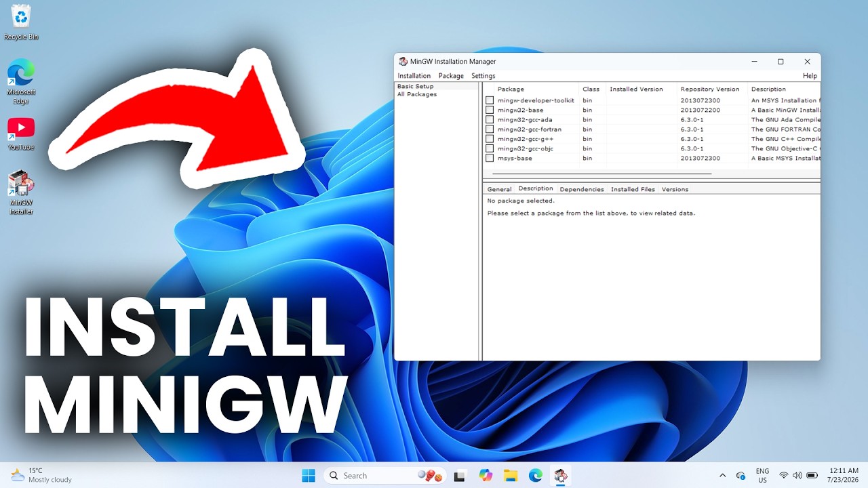Click the MinGW Installer taskbar icon
Viewport: 868px width, 488px height.
tap(560, 476)
